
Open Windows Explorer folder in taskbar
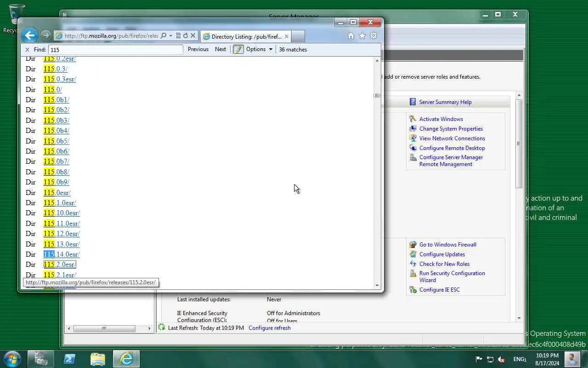pyautogui.click(x=98, y=358)
